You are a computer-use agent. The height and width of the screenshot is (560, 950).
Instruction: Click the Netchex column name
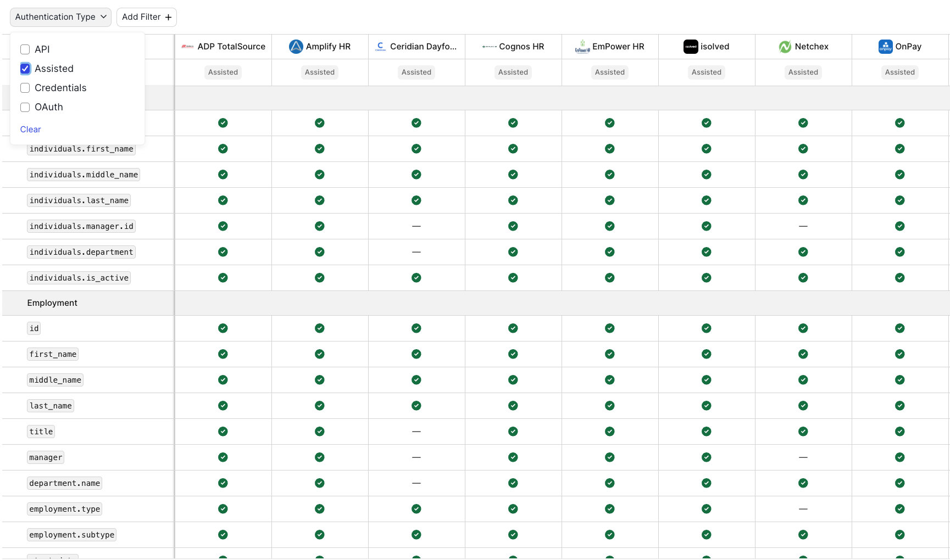point(812,47)
